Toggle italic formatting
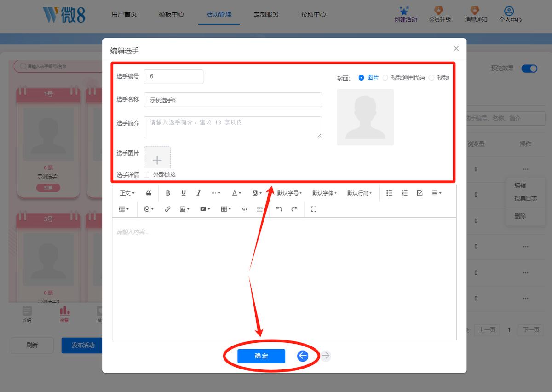 tap(199, 193)
